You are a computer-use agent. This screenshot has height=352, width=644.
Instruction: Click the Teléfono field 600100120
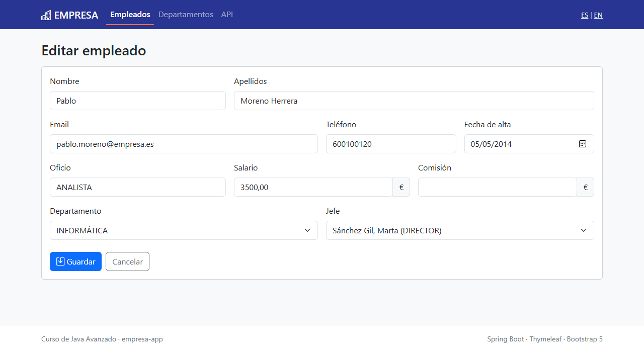(391, 144)
